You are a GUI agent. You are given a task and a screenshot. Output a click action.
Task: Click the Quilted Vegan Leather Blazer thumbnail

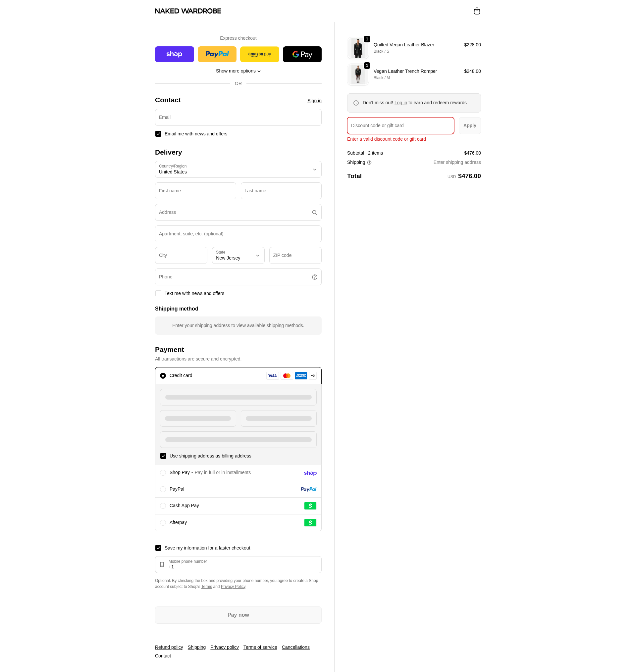click(358, 48)
